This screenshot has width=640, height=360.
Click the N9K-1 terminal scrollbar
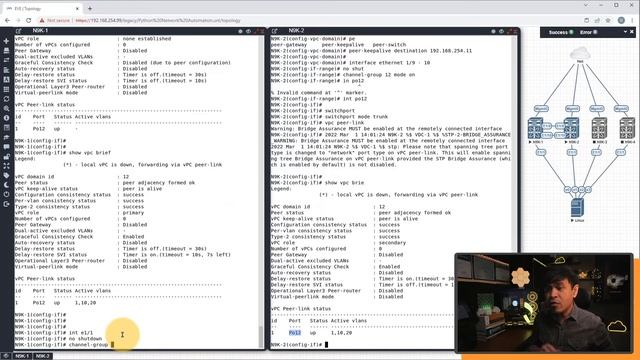point(261,336)
